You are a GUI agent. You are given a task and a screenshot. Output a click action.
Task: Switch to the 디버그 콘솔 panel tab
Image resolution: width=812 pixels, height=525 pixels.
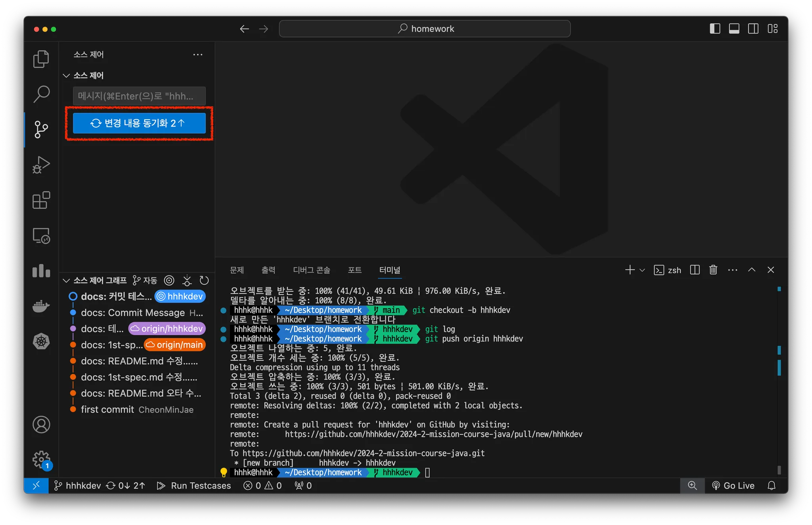[x=311, y=270]
